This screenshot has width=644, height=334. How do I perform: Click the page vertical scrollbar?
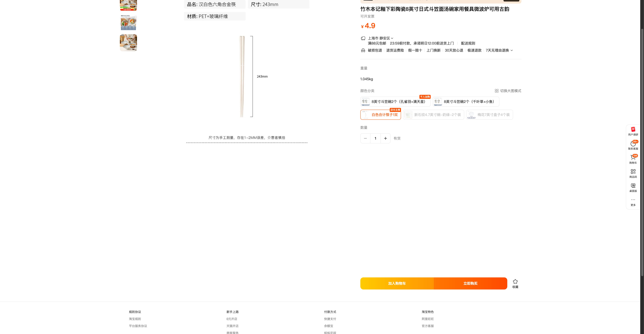pos(642,153)
